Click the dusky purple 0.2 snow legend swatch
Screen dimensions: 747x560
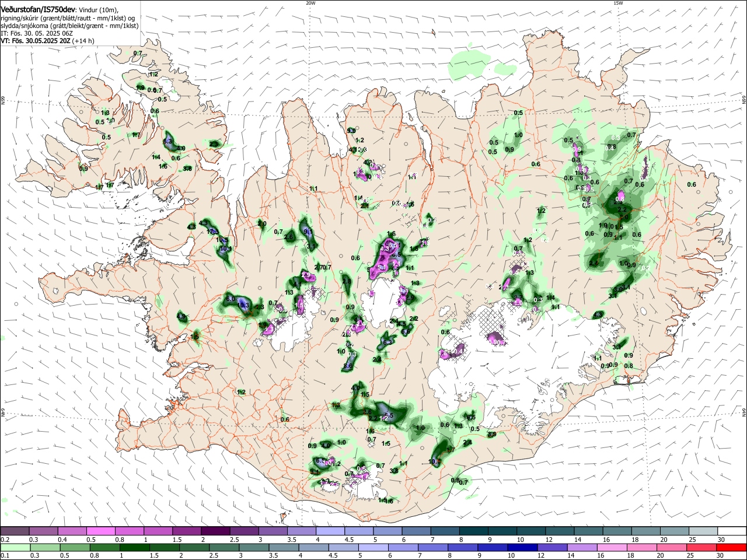click(x=15, y=531)
